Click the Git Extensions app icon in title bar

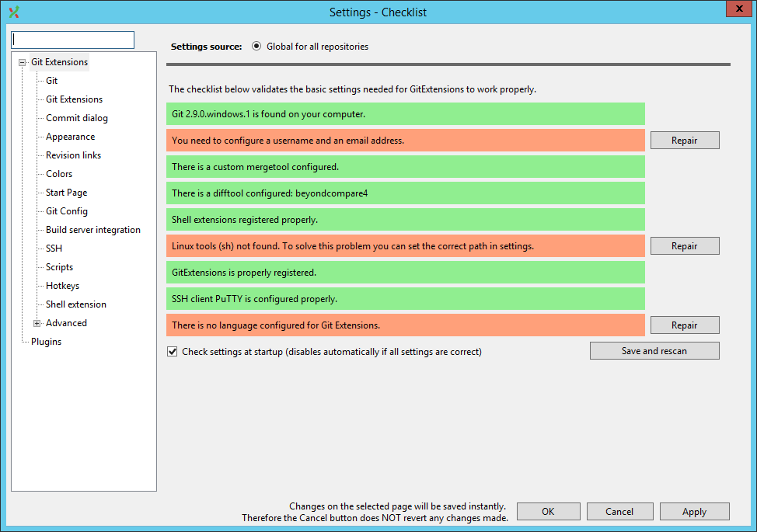[14, 12]
